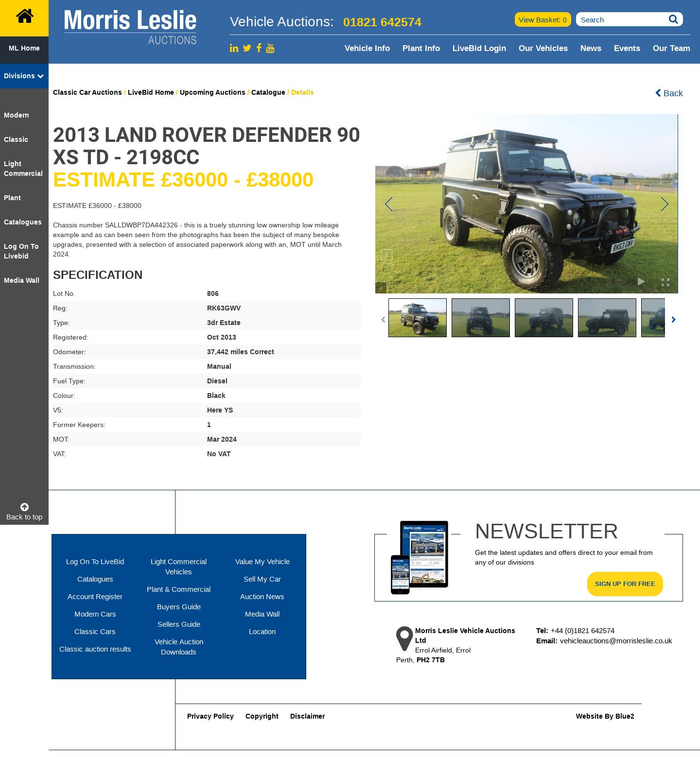
Task: Show next photo in main gallery
Action: tap(665, 204)
